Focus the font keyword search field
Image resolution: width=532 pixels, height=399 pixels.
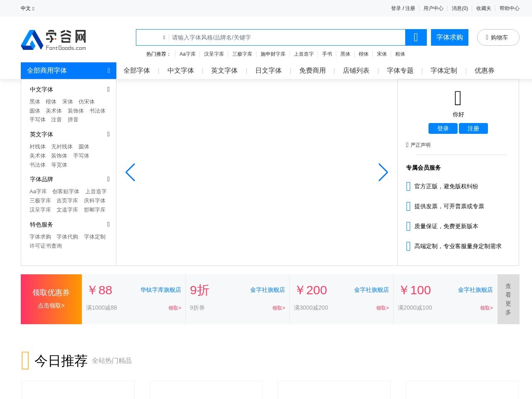287,37
